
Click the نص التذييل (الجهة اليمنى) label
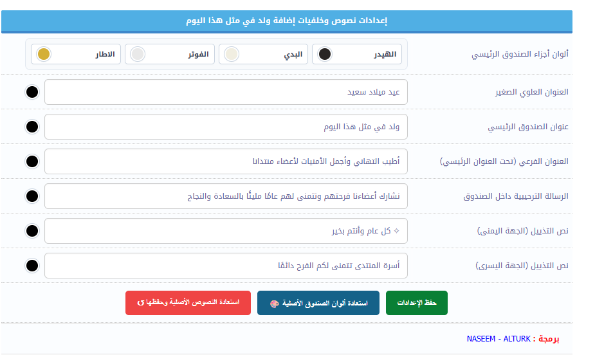click(523, 231)
